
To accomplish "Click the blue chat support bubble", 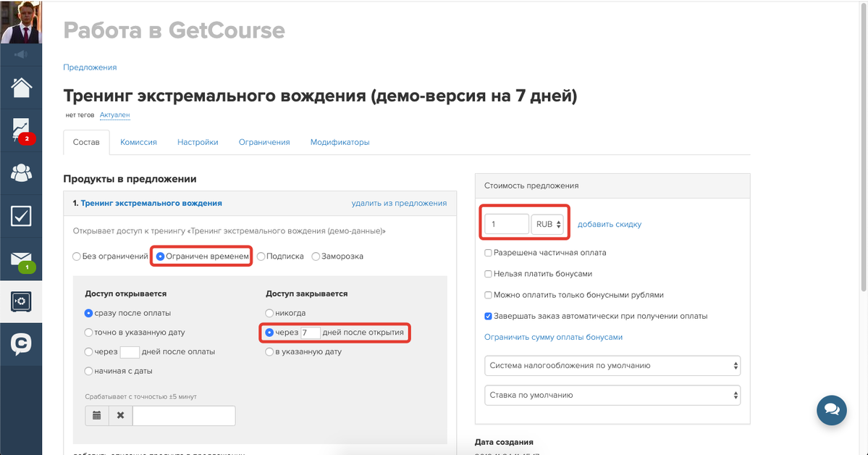I will pyautogui.click(x=832, y=410).
